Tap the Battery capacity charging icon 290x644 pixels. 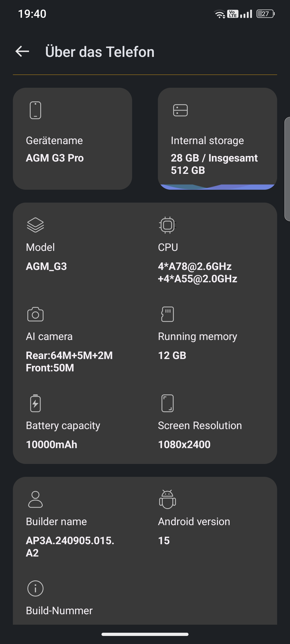coord(35,403)
